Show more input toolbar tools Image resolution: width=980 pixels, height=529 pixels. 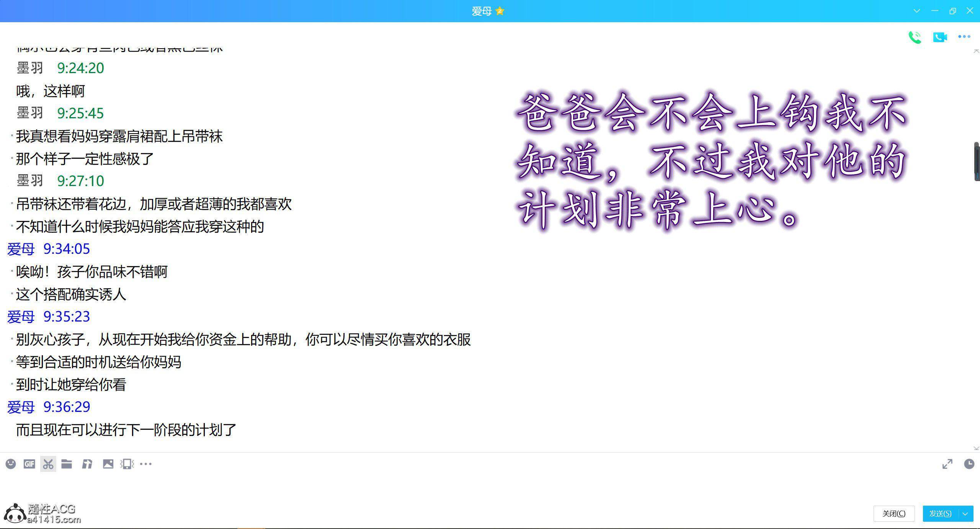[146, 464]
